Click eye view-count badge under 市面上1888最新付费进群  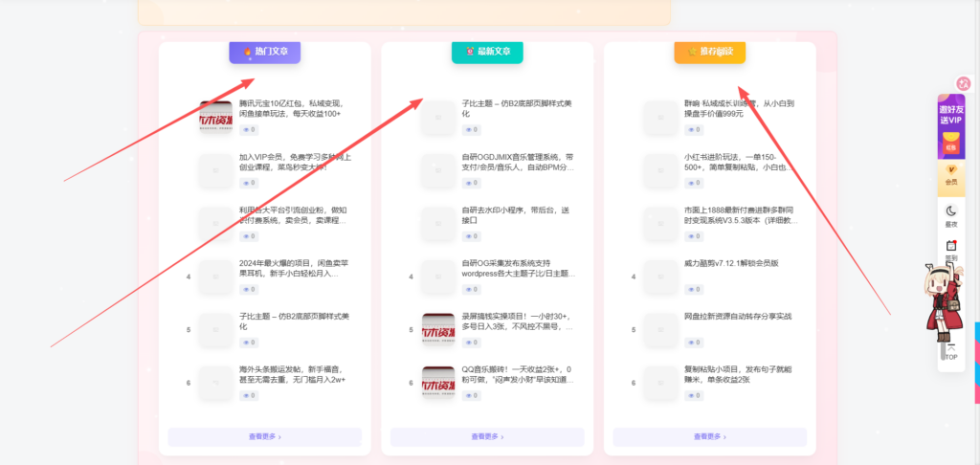694,236
